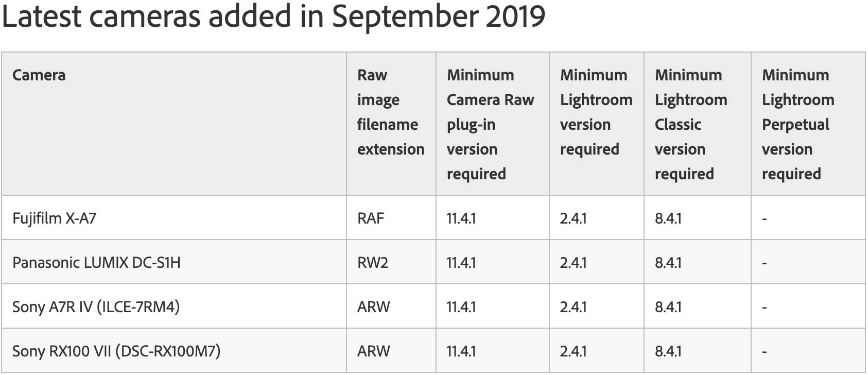
Task: Click the Raw image filename extension header
Action: coord(390,112)
